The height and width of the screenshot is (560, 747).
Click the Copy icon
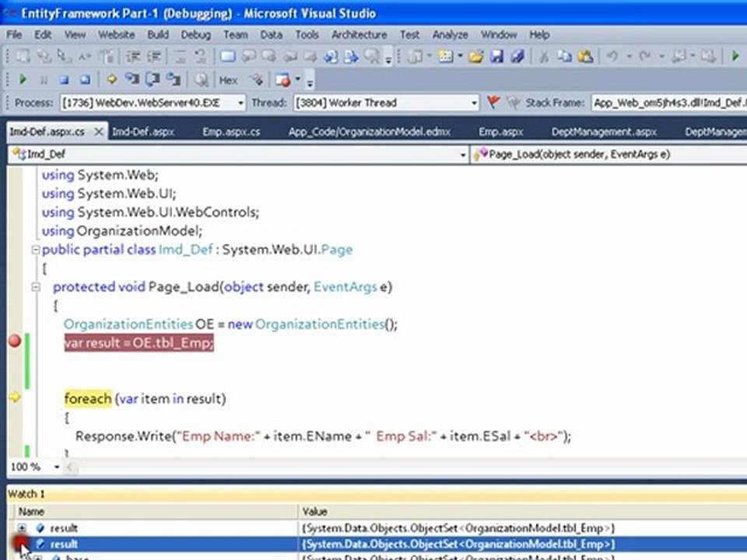pyautogui.click(x=565, y=57)
